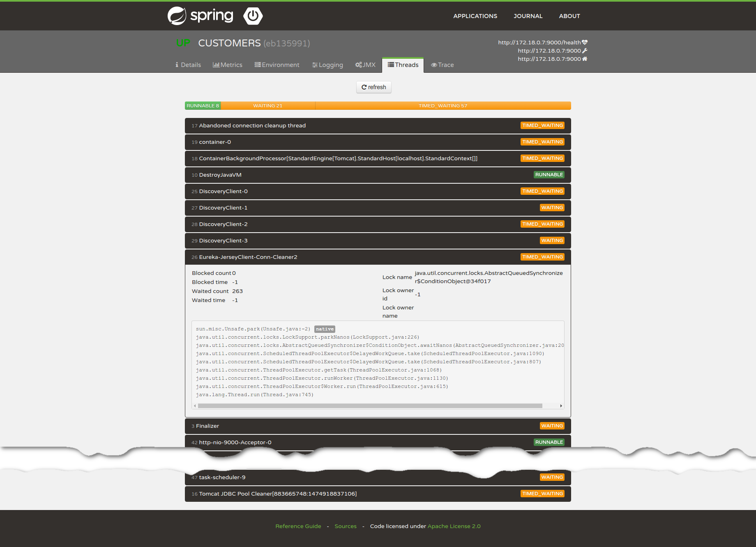Click the Spring Boot power hexagon icon
Viewport: 756px width, 547px height.
253,16
